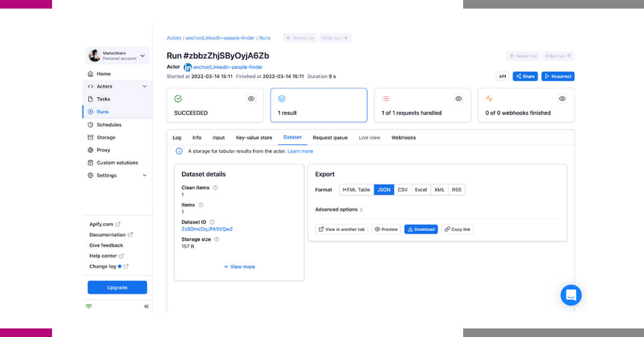Screen dimensions: 644x337
Task: Click the help icon beside Items
Action: point(201,205)
